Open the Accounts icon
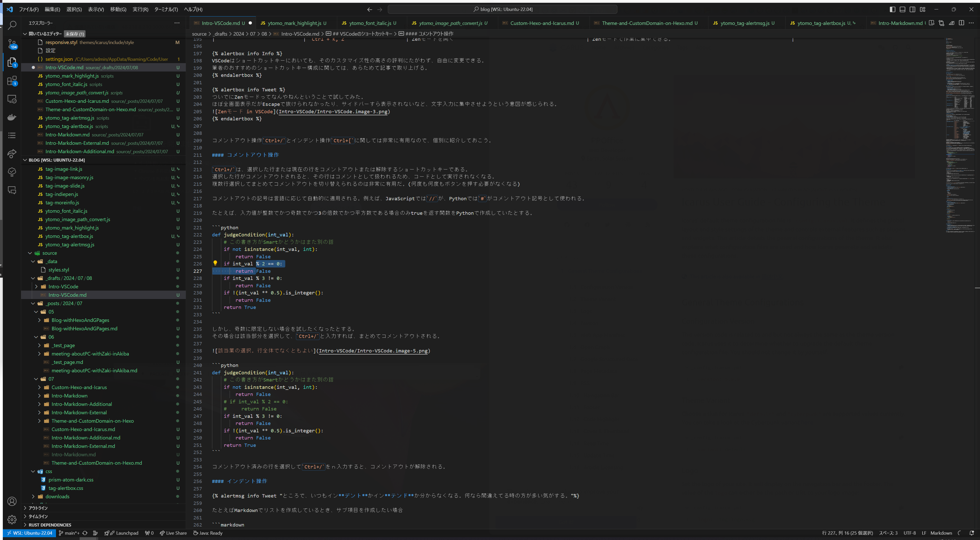Image resolution: width=980 pixels, height=540 pixels. [x=12, y=501]
